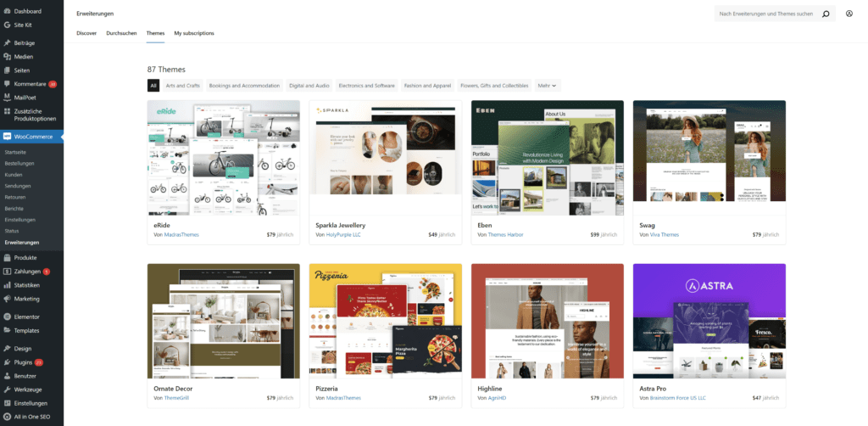Screen dimensions: 868x426
Task: Open the MadrasThemes link under eRide
Action: pyautogui.click(x=181, y=235)
